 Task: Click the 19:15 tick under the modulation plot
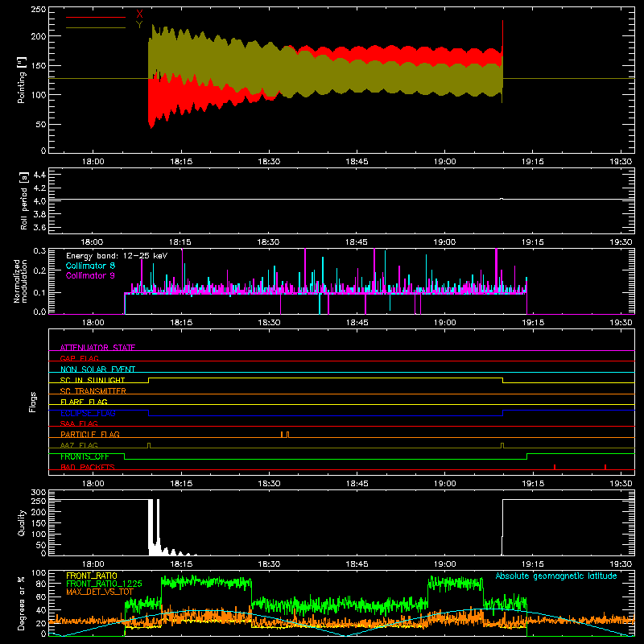tap(533, 323)
